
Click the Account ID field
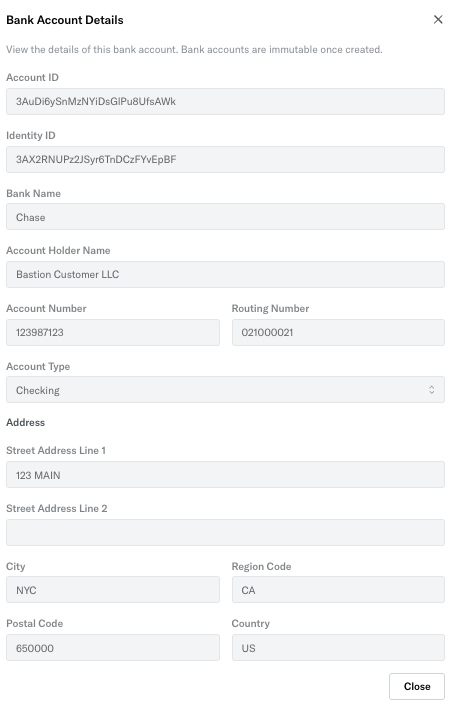(225, 101)
